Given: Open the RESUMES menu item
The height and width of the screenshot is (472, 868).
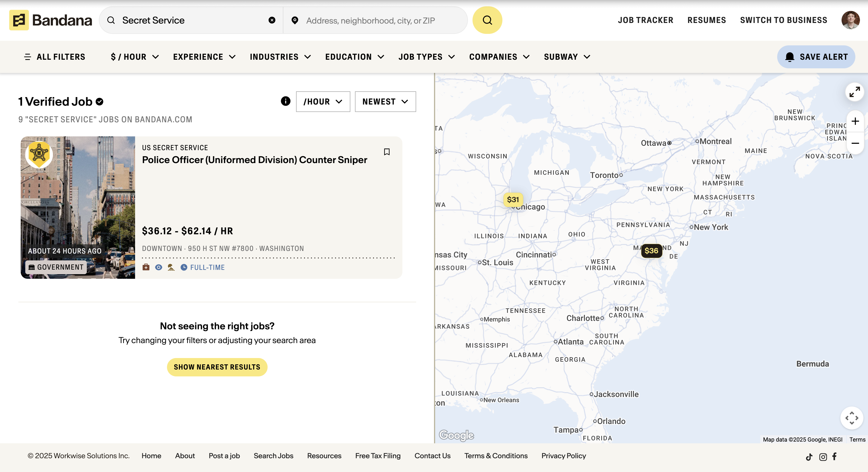Looking at the screenshot, I should click(706, 20).
